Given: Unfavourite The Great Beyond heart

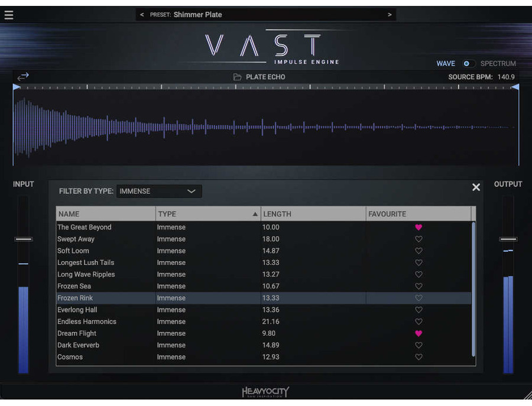Looking at the screenshot, I should coord(419,228).
